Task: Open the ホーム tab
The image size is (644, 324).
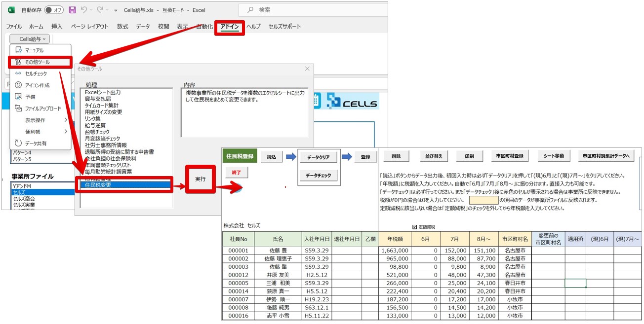Action: click(36, 27)
